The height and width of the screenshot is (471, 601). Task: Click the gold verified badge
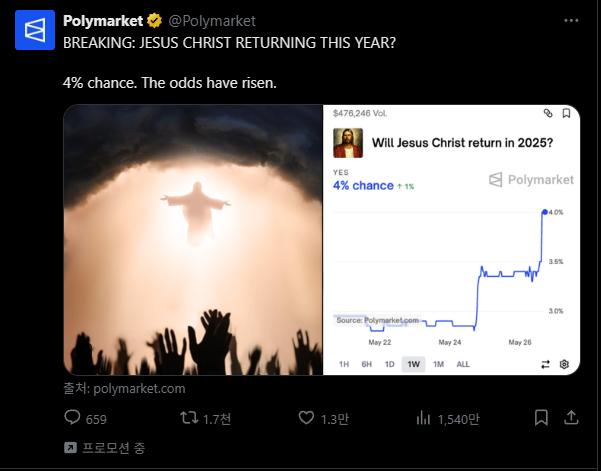154,21
